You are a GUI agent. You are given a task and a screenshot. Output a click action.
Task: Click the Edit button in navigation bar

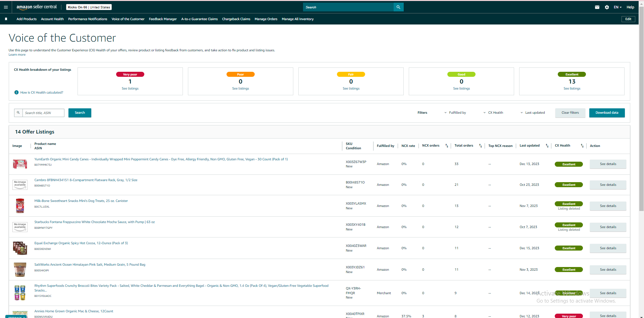tap(628, 19)
